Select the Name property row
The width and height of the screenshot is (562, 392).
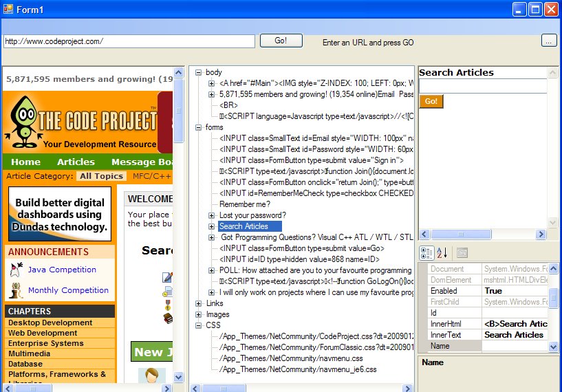pyautogui.click(x=488, y=346)
